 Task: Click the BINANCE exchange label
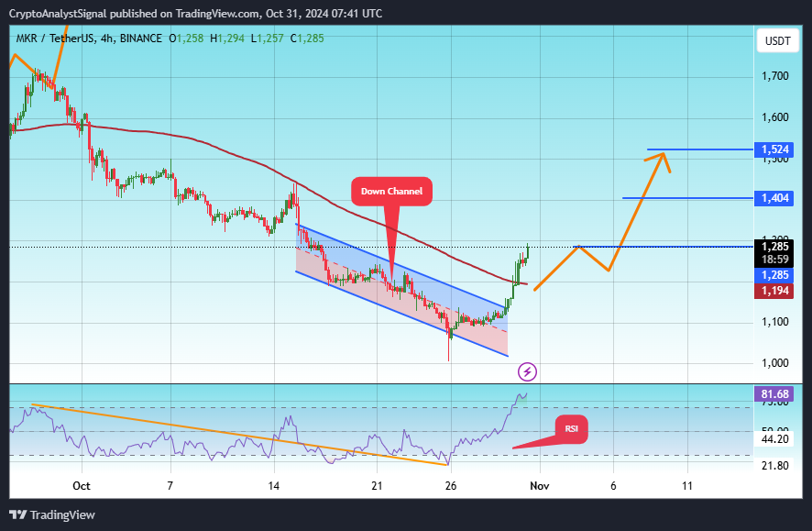[141, 39]
